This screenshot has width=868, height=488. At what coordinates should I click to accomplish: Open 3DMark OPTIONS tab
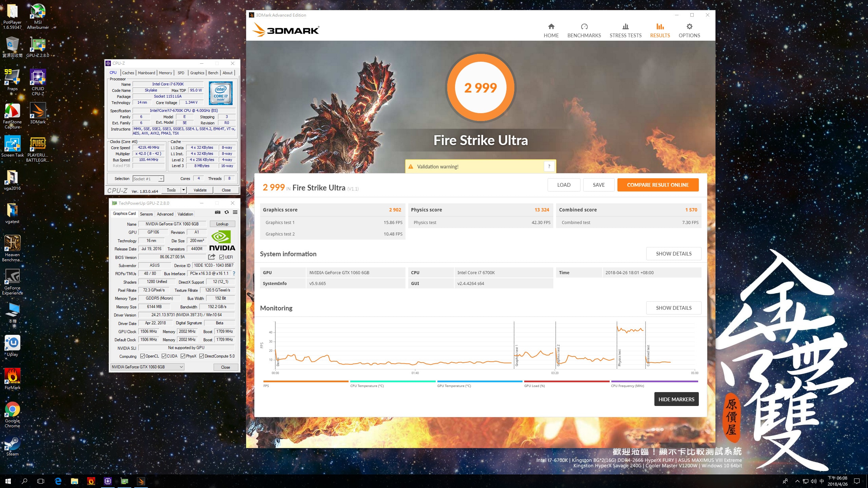point(689,30)
